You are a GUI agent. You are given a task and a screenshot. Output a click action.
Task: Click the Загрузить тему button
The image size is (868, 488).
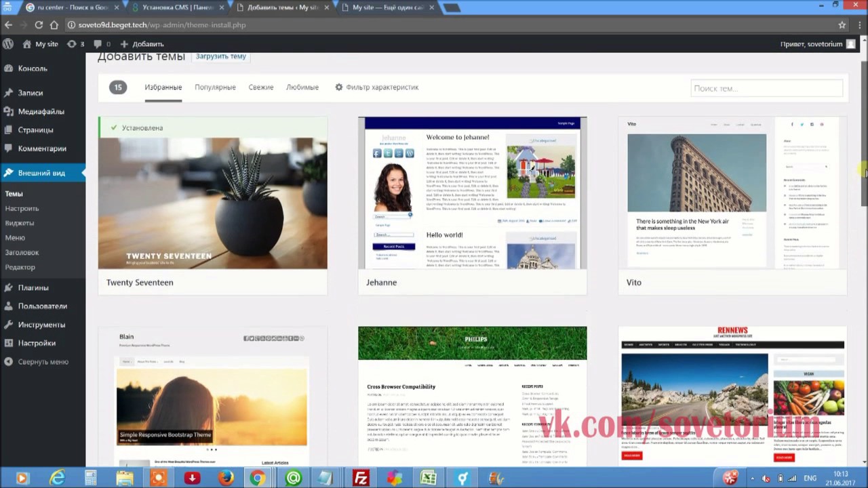pos(220,56)
